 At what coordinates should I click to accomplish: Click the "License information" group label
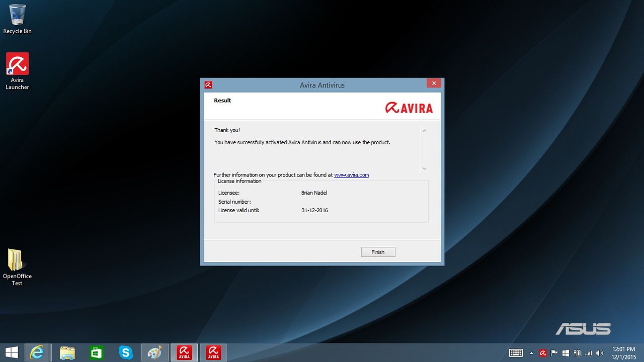pos(239,181)
